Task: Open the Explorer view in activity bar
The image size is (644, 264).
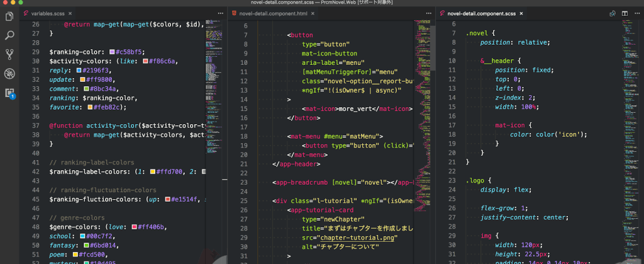Action: pos(9,16)
